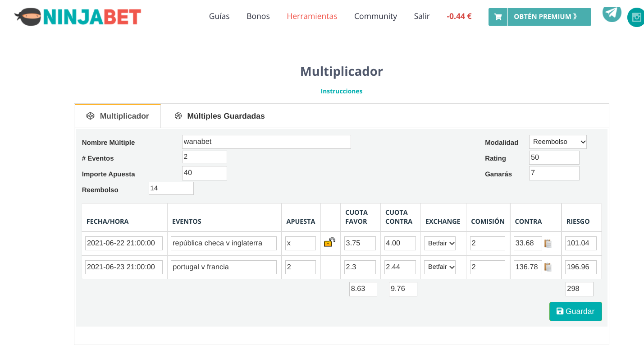Image resolution: width=644 pixels, height=355 pixels.
Task: Click the OBTÉN PREMIUM button
Action: coord(549,17)
